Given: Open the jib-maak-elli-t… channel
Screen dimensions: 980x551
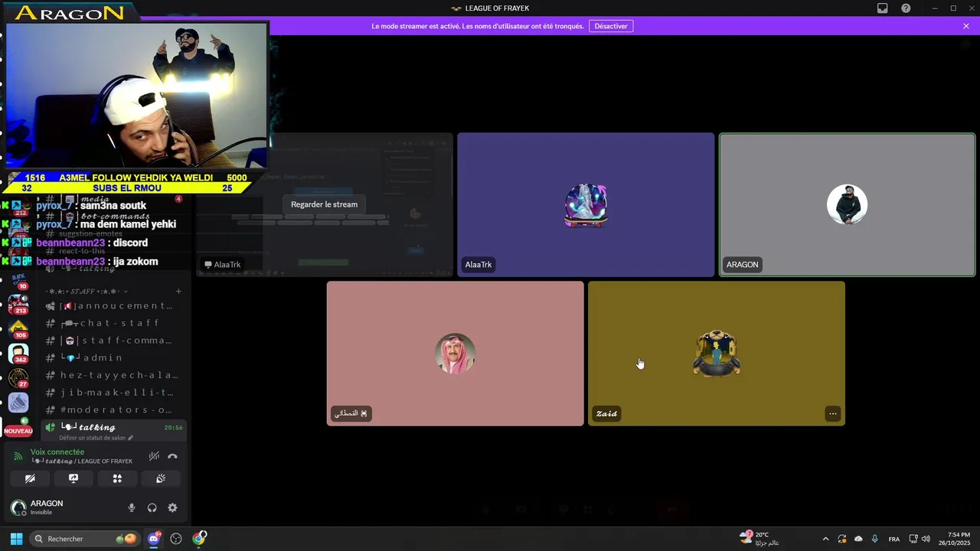Looking at the screenshot, I should [x=113, y=393].
